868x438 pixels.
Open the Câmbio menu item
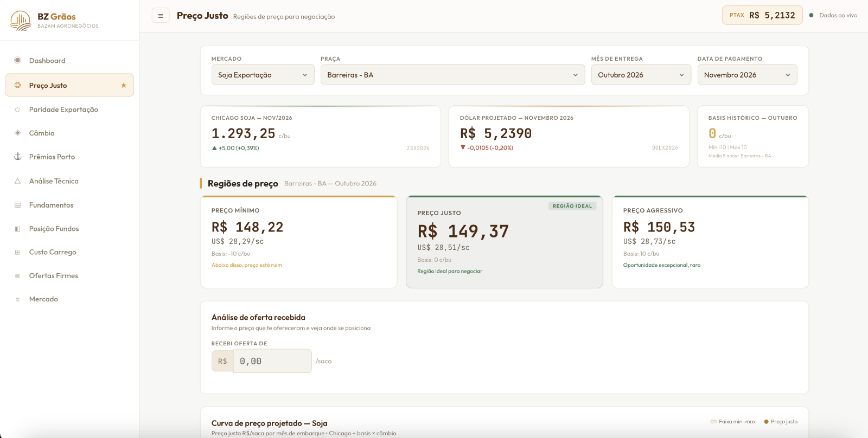[x=69, y=133]
